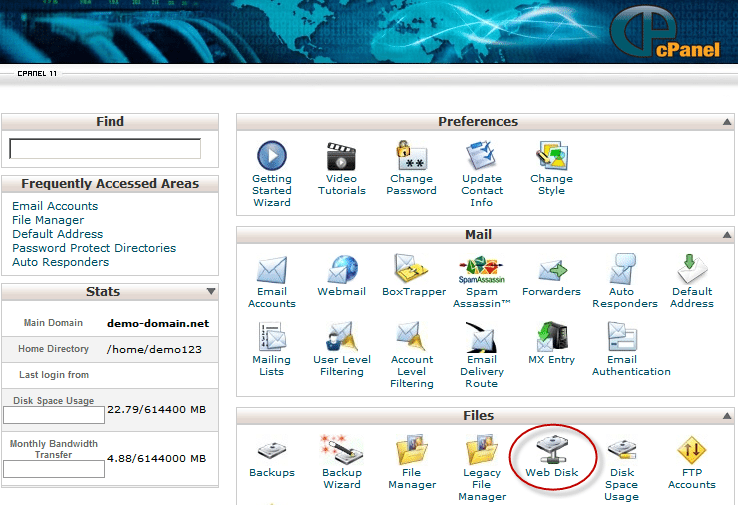Open the Backup Wizard icon
The image size is (738, 505).
(342, 450)
